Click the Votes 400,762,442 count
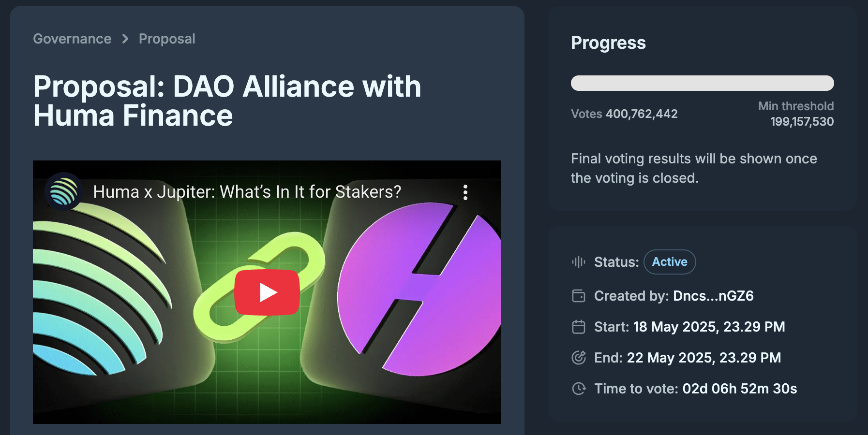The height and width of the screenshot is (435, 868). point(624,114)
